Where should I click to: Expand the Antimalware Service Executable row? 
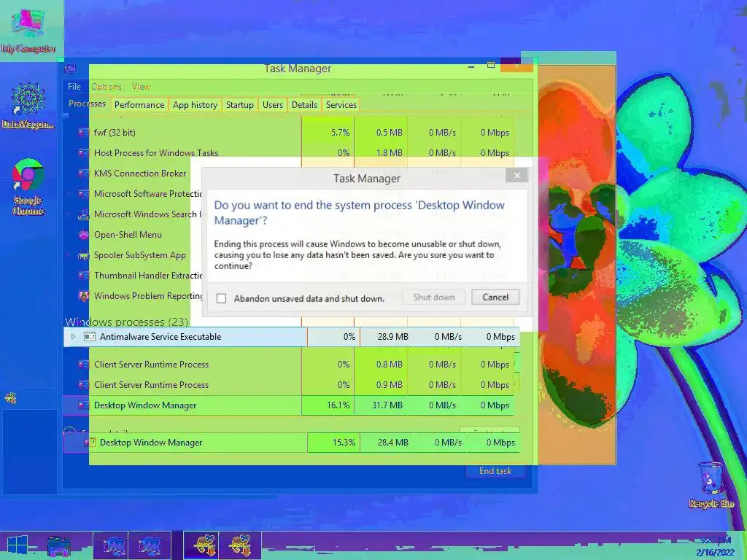click(73, 337)
